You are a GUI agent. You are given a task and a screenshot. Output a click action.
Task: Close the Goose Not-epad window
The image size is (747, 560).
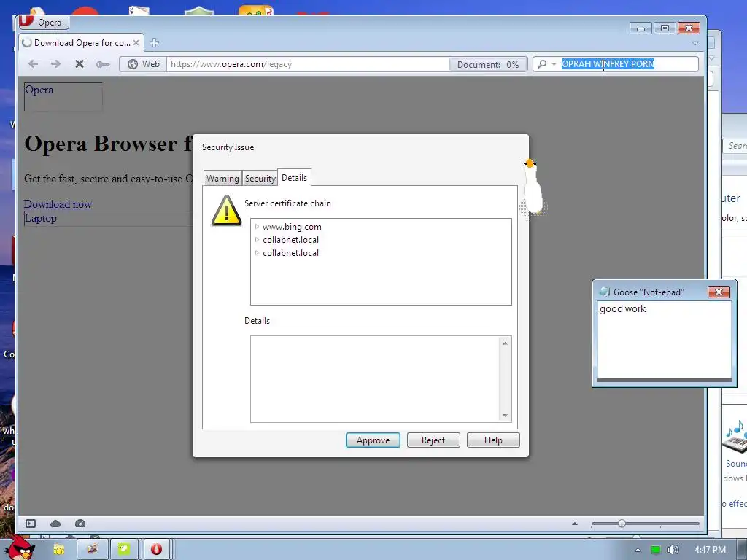719,292
